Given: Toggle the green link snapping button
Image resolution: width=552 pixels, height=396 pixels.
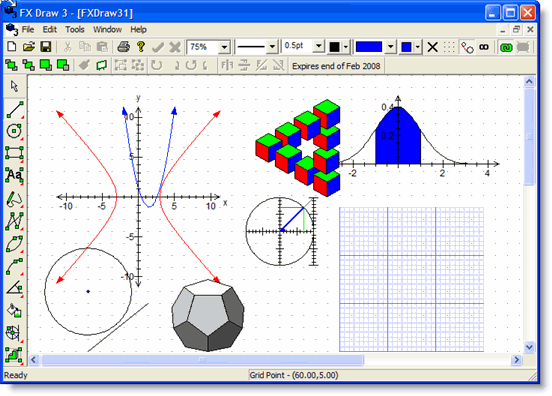Looking at the screenshot, I should point(506,47).
